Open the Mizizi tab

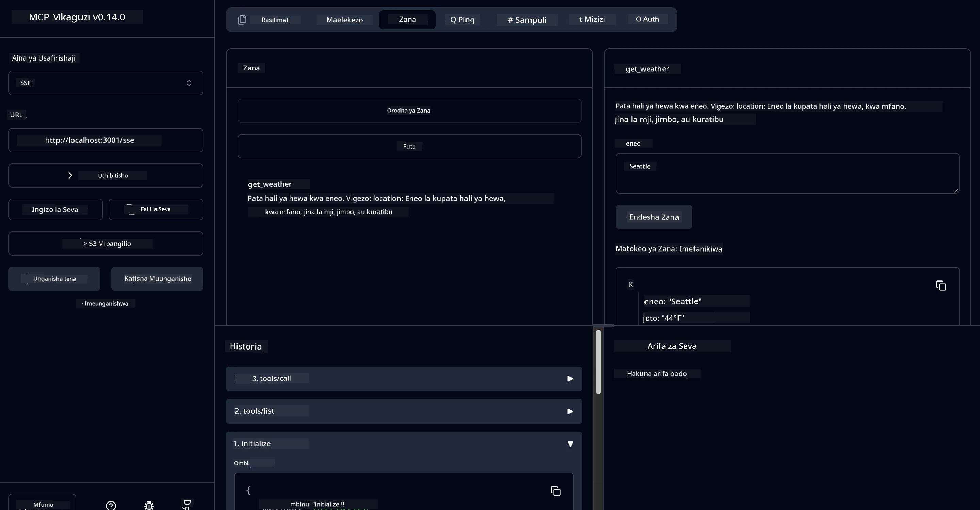pos(592,19)
